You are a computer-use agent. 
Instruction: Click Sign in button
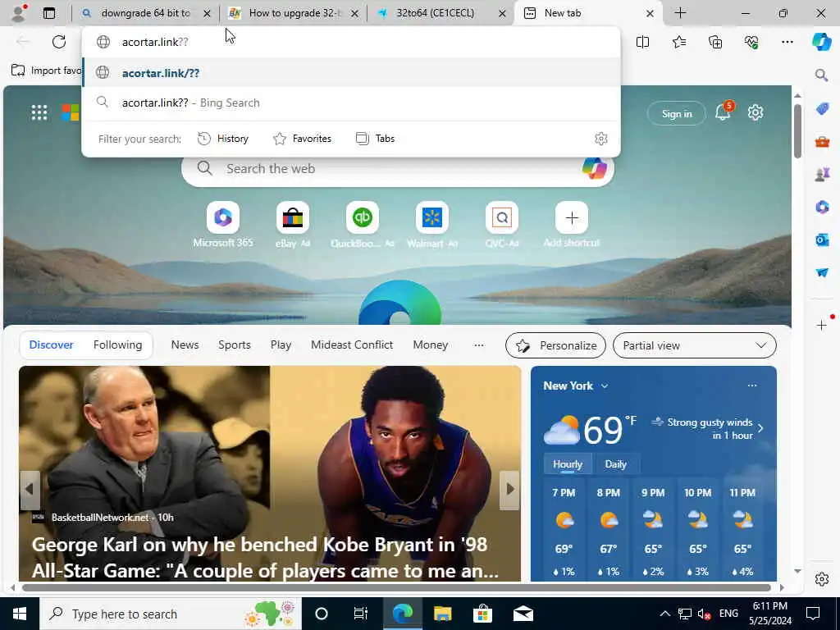click(x=677, y=113)
